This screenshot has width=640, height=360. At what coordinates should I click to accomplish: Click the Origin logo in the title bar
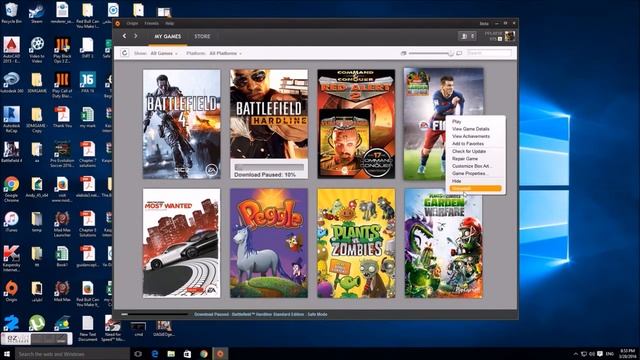click(118, 24)
